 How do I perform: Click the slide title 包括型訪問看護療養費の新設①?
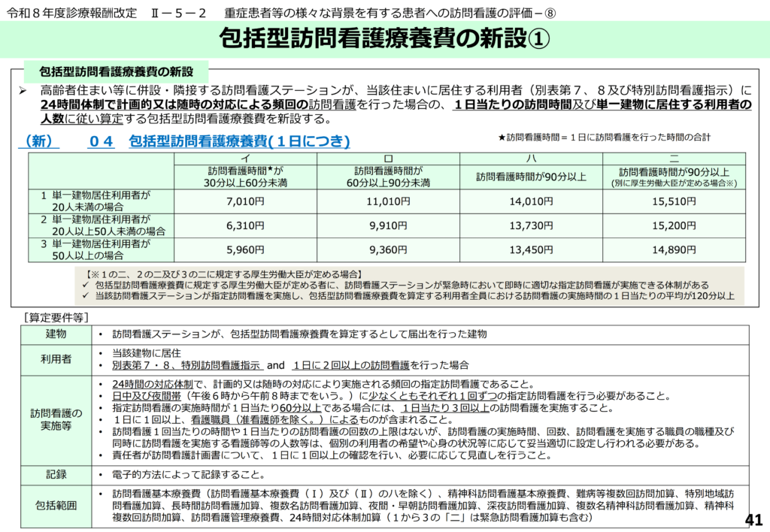pos(384,38)
